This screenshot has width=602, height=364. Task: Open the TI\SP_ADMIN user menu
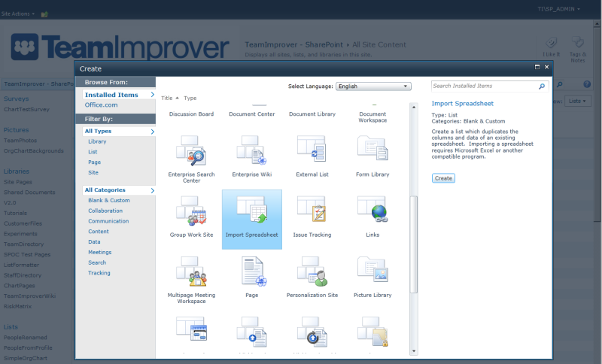pos(558,9)
